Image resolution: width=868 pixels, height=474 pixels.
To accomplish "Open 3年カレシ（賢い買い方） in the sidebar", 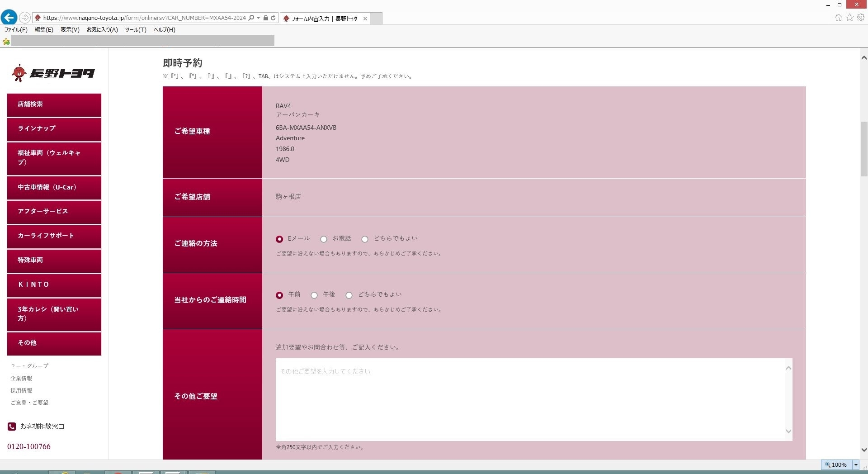I will tap(54, 314).
